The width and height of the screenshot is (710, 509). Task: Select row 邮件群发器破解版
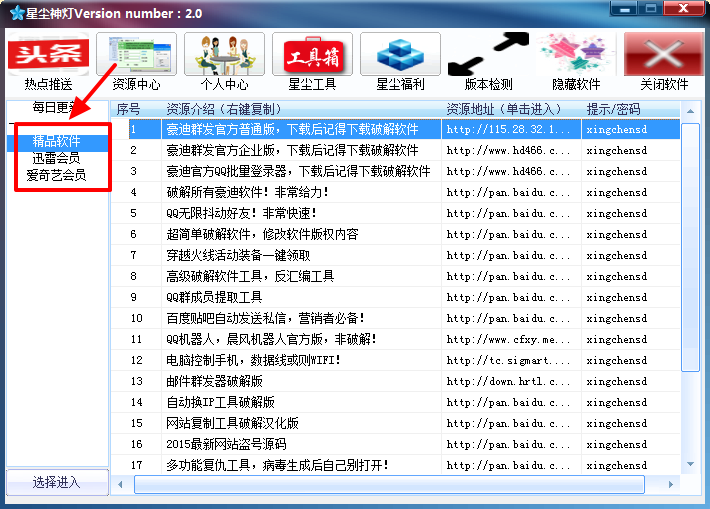point(396,381)
